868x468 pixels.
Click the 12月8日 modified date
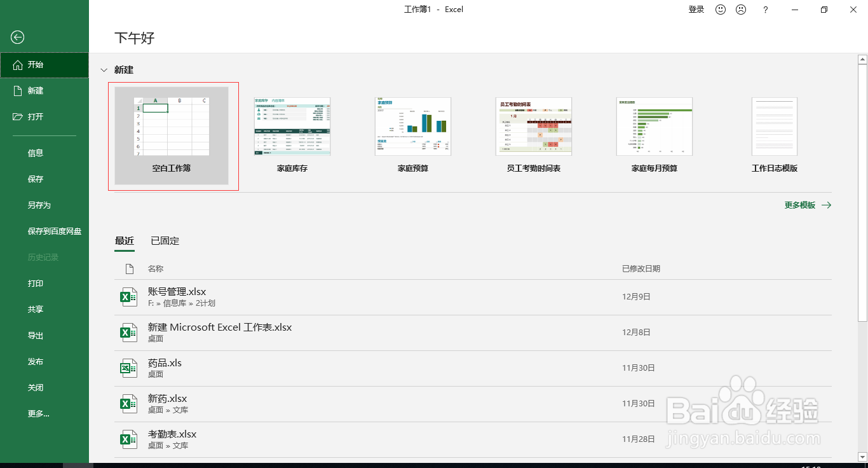click(636, 333)
